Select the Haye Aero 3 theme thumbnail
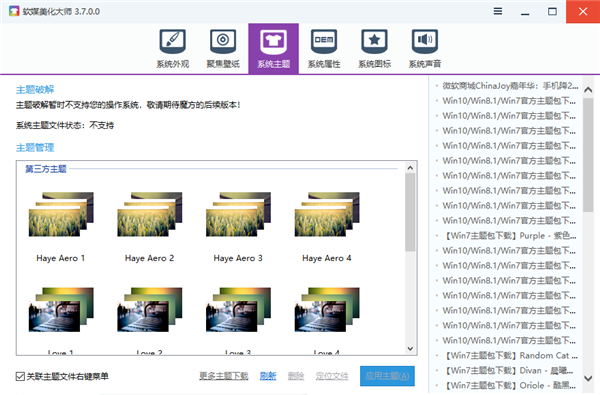The width and height of the screenshot is (600, 395). (238, 214)
